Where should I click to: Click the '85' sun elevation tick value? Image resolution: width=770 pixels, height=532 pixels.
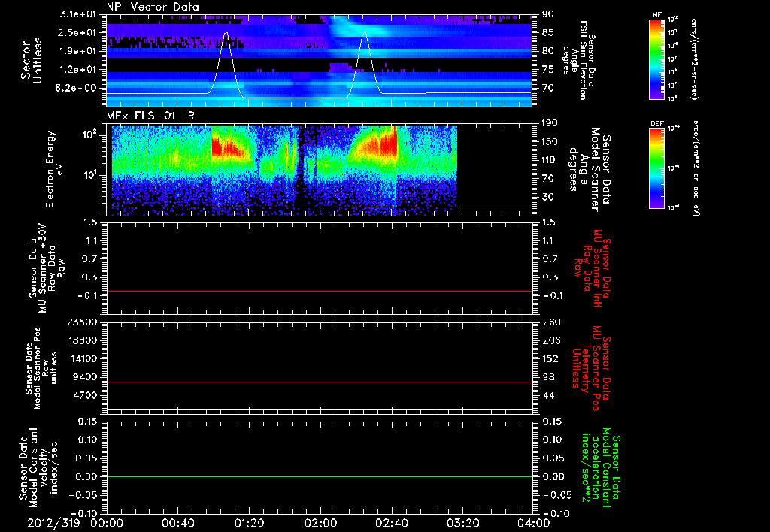[x=548, y=32]
